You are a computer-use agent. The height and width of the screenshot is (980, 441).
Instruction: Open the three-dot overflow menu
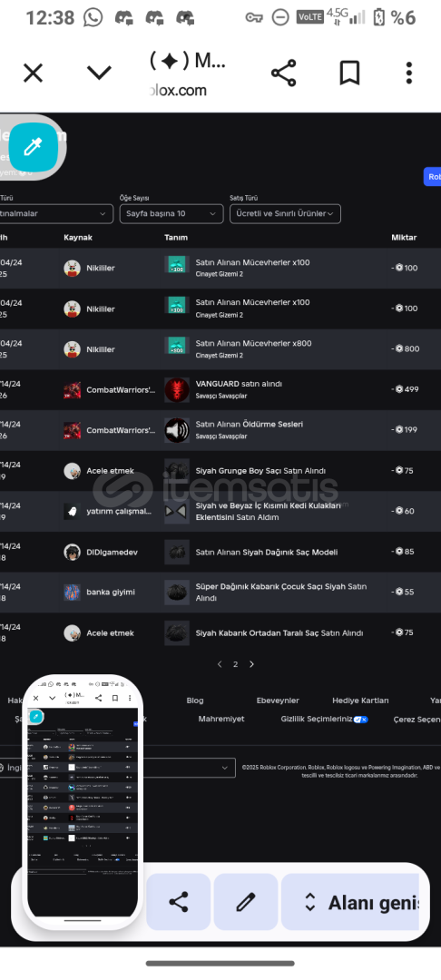tap(409, 73)
